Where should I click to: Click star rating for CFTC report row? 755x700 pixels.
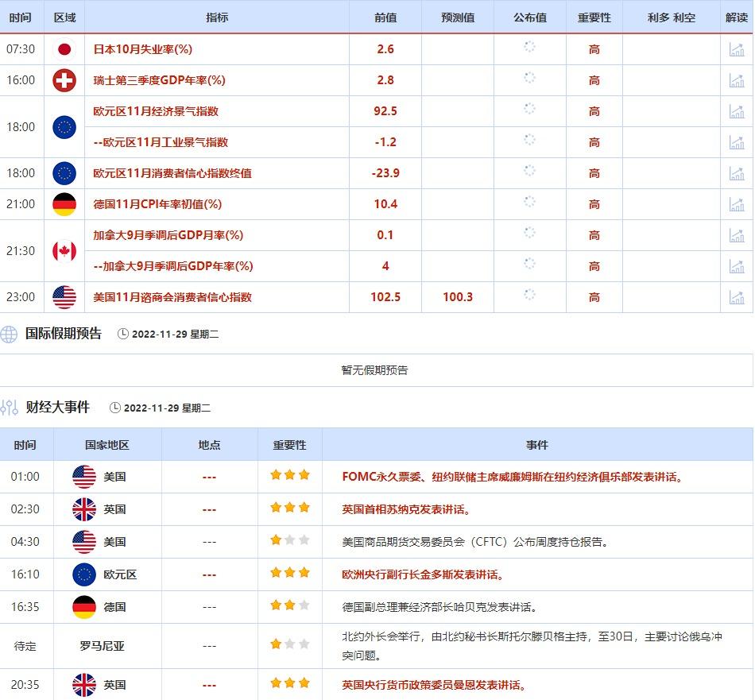pyautogui.click(x=289, y=541)
